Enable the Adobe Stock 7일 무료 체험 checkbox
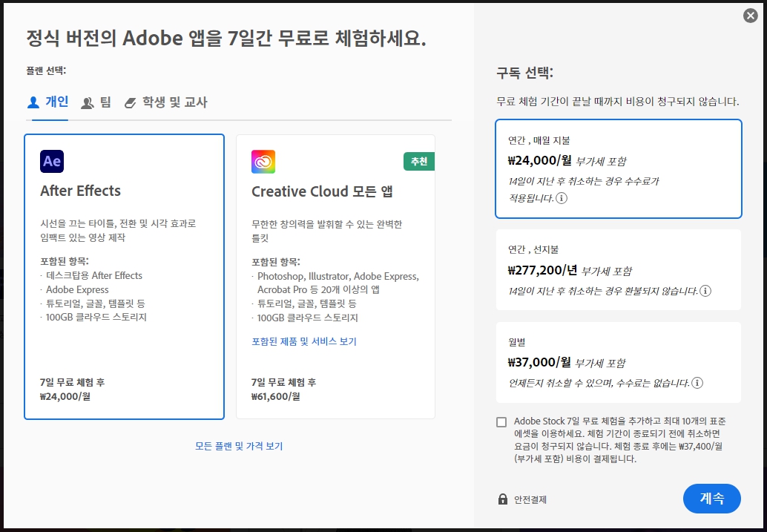The height and width of the screenshot is (532, 767). [x=501, y=422]
